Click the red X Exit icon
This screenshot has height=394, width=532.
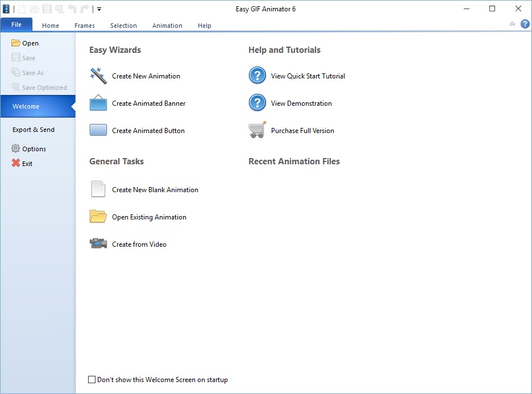[x=15, y=163]
